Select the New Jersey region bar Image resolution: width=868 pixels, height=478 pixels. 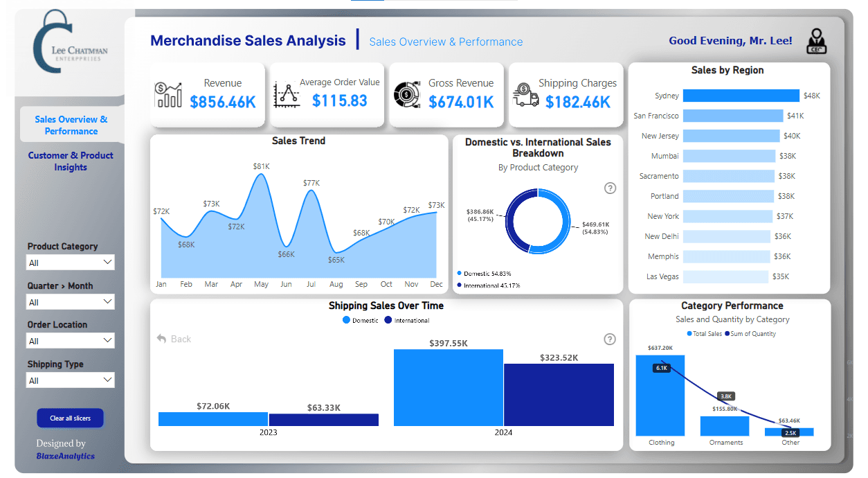(x=732, y=136)
